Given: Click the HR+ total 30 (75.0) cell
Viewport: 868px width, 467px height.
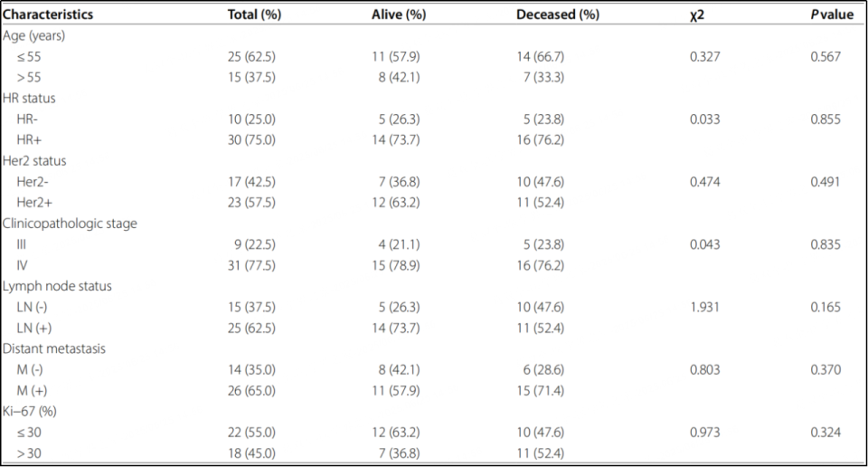Looking at the screenshot, I should [250, 139].
